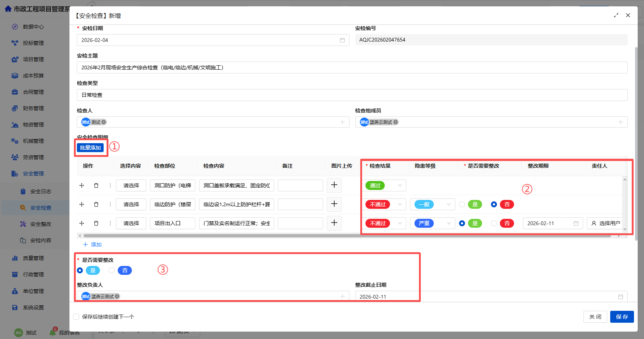Delete the 洞口防护 detail row
The width and height of the screenshot is (644, 339).
point(96,185)
